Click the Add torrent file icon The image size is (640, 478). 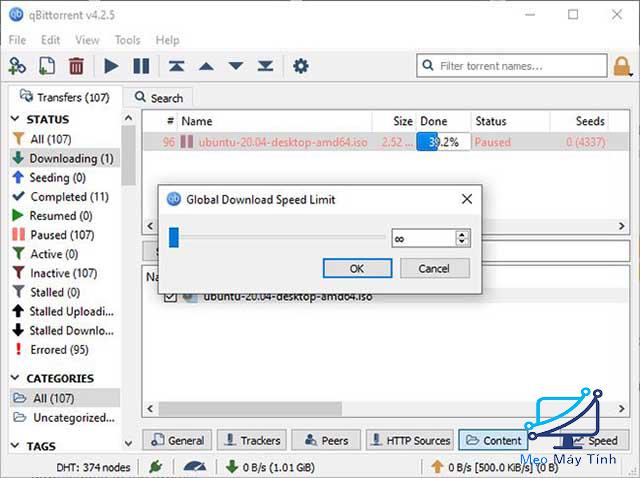pyautogui.click(x=47, y=66)
